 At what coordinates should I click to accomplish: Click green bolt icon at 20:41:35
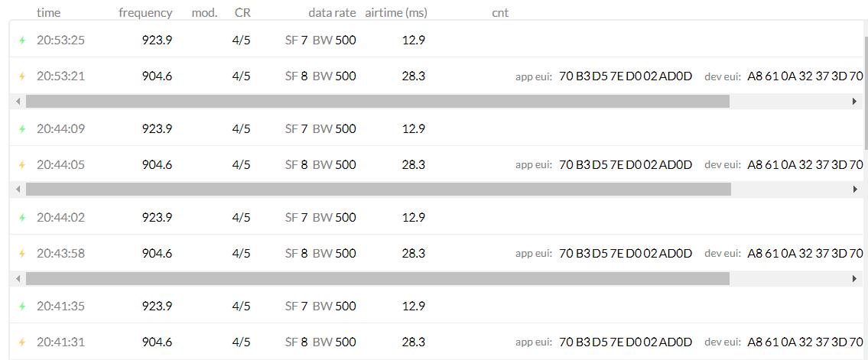(x=22, y=306)
